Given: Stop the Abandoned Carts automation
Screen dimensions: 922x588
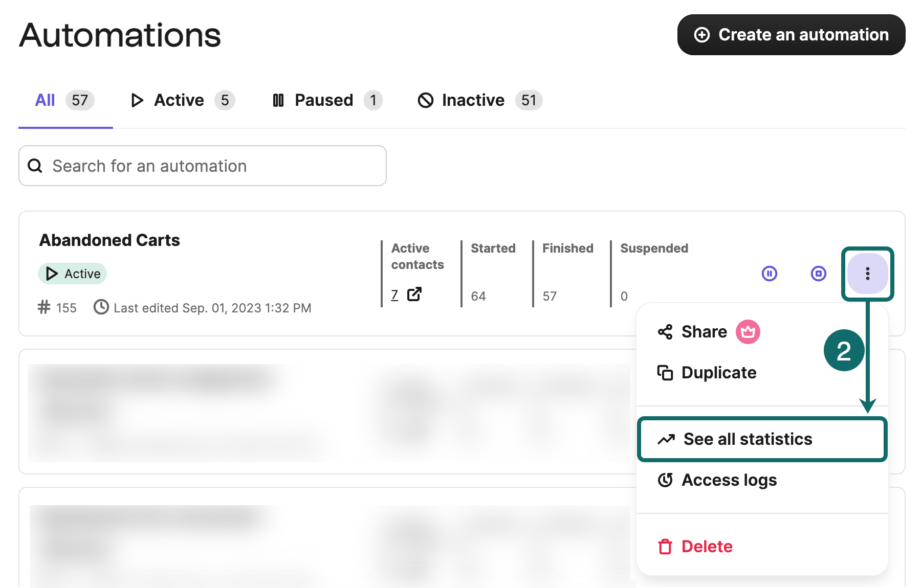Looking at the screenshot, I should point(818,274).
